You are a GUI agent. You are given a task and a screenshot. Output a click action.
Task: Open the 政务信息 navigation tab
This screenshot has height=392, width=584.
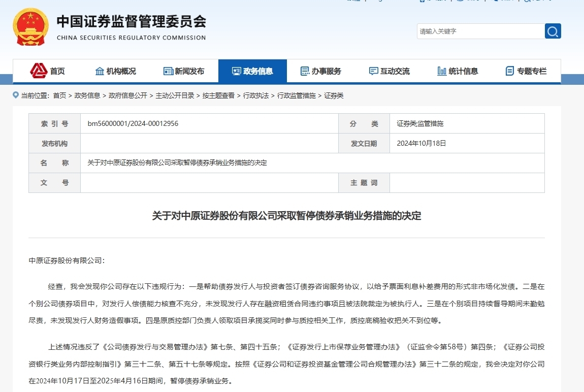(252, 71)
